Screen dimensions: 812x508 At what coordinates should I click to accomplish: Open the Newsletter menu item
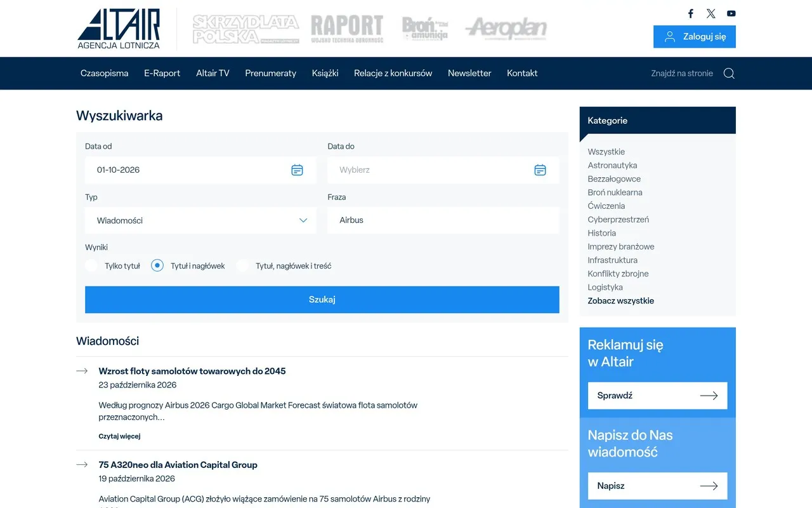coord(469,73)
